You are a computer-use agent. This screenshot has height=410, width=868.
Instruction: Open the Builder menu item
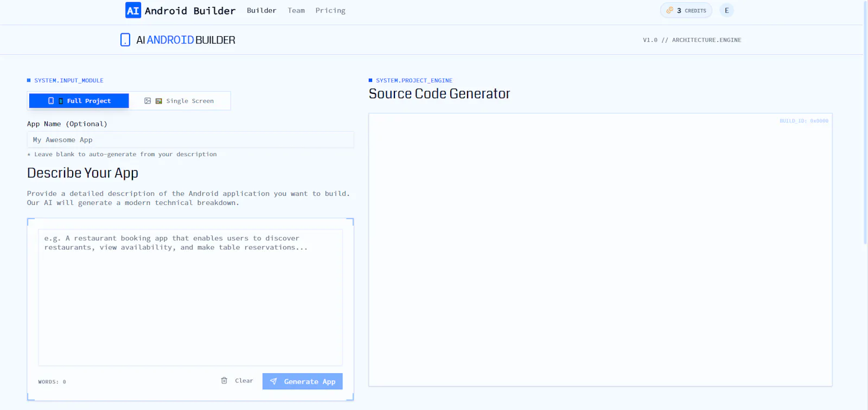[x=261, y=10]
